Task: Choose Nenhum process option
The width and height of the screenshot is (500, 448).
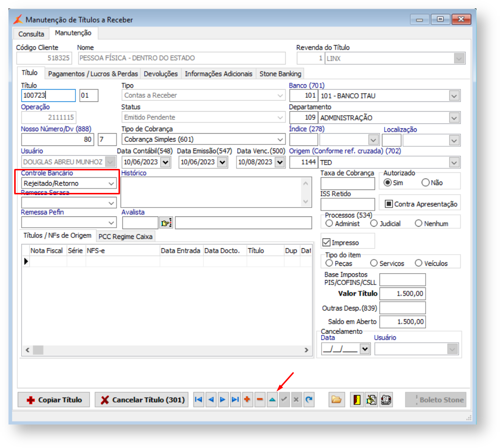Action: 418,224
